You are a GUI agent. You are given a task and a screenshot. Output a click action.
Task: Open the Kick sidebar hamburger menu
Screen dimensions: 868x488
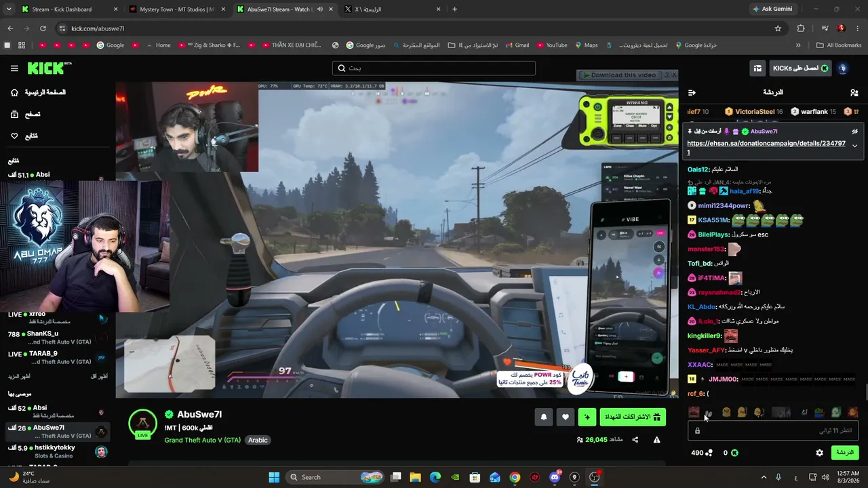tap(14, 68)
